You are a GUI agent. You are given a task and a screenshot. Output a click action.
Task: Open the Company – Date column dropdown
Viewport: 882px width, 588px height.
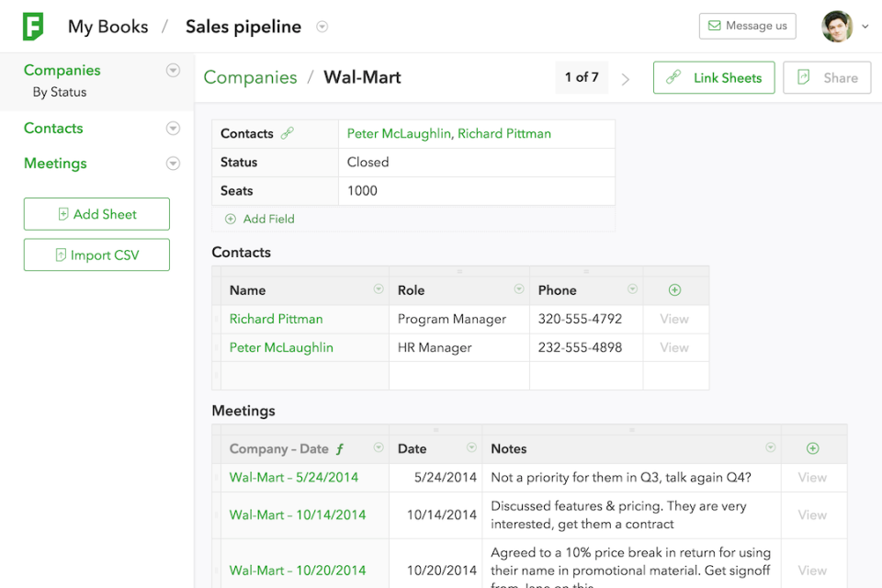point(379,447)
